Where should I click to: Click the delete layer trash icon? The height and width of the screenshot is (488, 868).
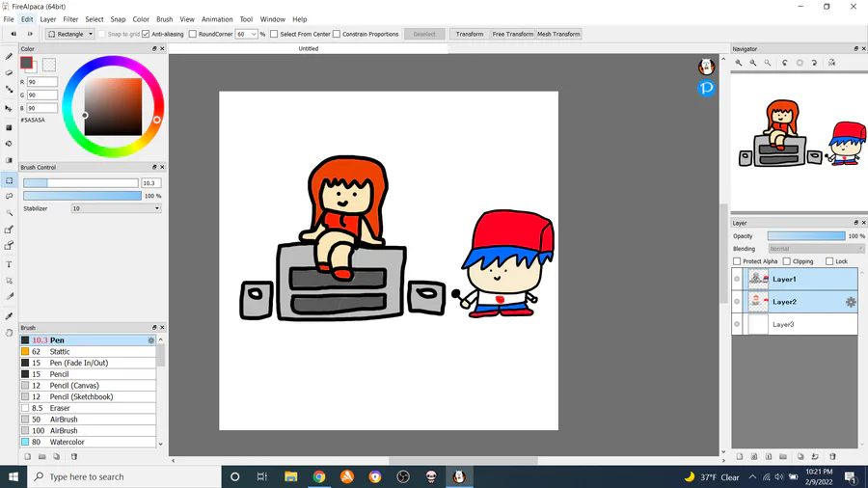point(832,457)
